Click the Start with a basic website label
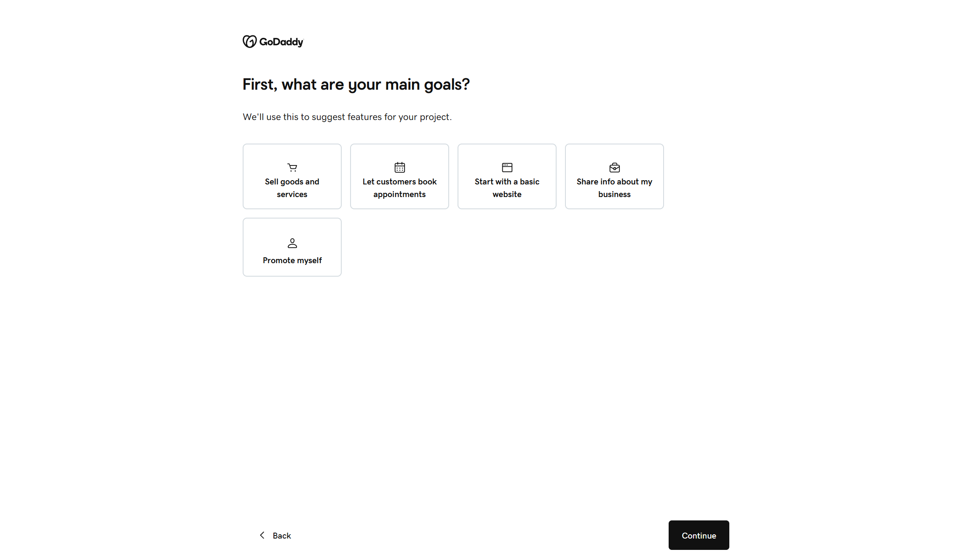972x560 pixels. (507, 188)
